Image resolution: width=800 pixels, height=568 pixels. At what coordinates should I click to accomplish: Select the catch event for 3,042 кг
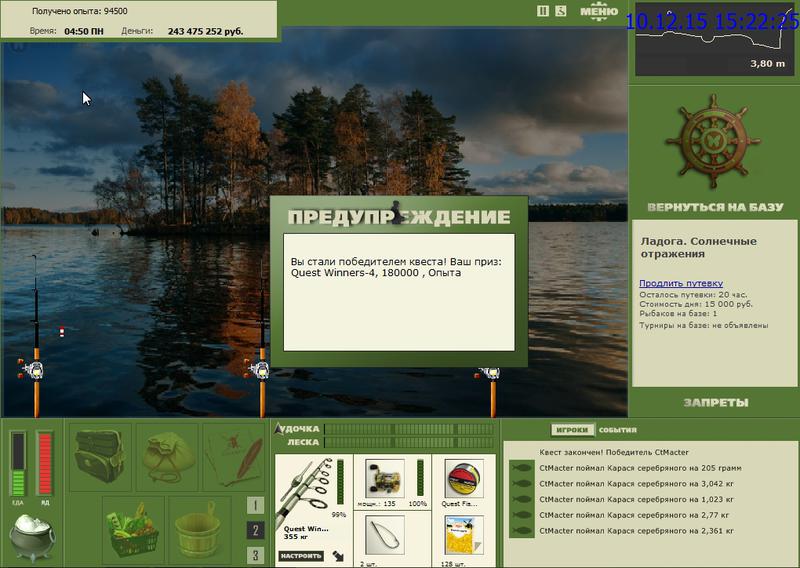click(x=636, y=483)
